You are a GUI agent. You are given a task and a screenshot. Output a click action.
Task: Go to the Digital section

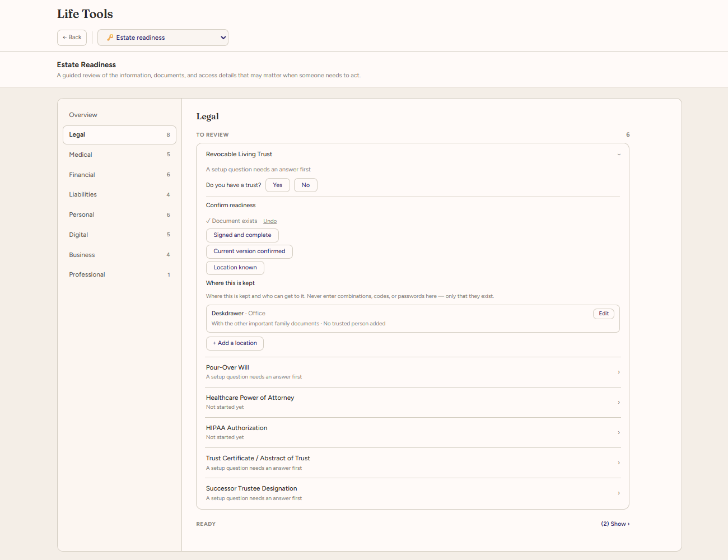(x=119, y=235)
